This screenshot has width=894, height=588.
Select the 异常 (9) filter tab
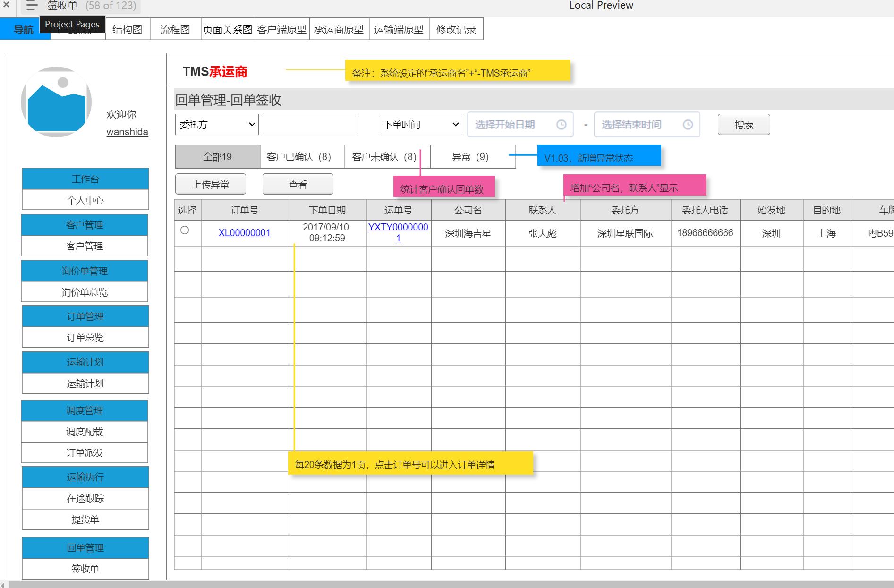[473, 157]
